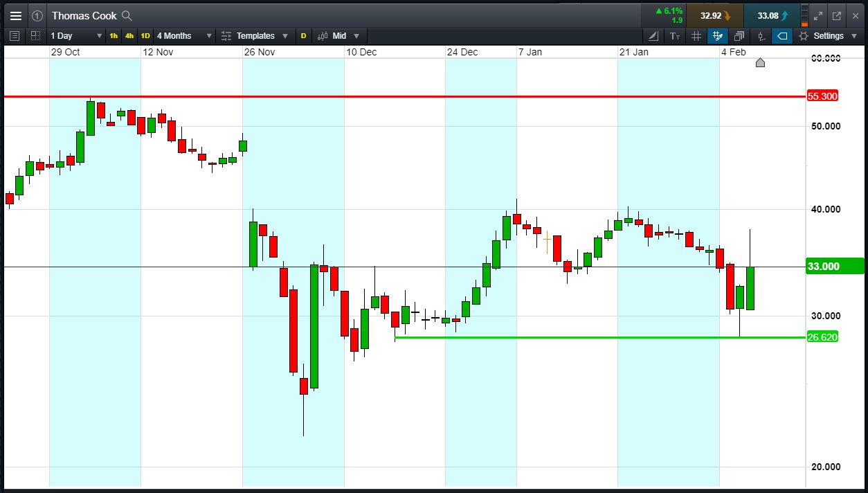
Task: Click the 40.000 price axis label
Action: (825, 209)
